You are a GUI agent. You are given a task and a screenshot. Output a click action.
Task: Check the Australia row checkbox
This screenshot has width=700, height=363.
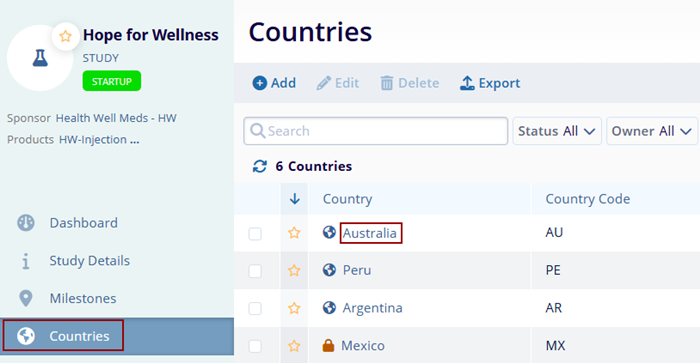pyautogui.click(x=255, y=234)
